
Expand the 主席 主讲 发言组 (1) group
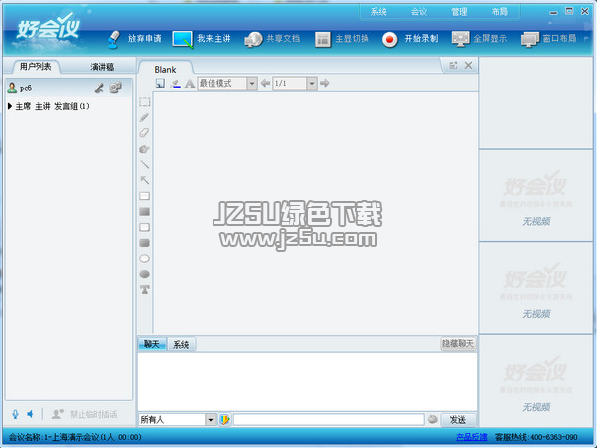pos(10,106)
